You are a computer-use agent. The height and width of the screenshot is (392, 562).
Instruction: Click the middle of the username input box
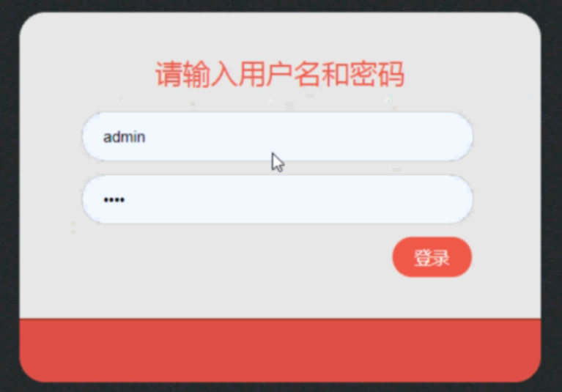[278, 136]
